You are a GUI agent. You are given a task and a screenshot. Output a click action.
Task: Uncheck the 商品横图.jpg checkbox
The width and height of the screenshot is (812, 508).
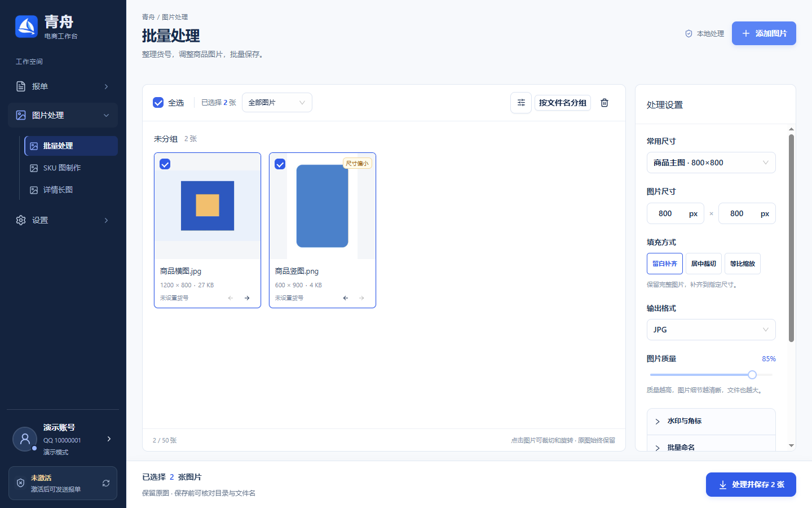coord(165,164)
